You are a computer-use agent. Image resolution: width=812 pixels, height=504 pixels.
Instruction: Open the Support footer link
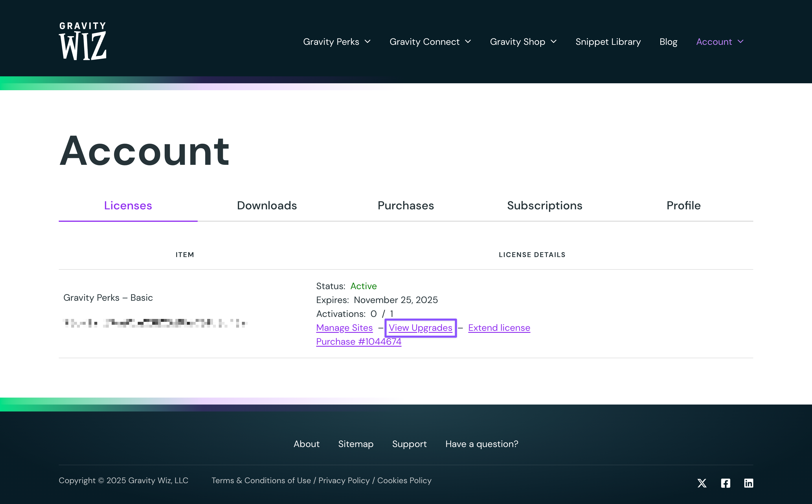click(x=409, y=444)
